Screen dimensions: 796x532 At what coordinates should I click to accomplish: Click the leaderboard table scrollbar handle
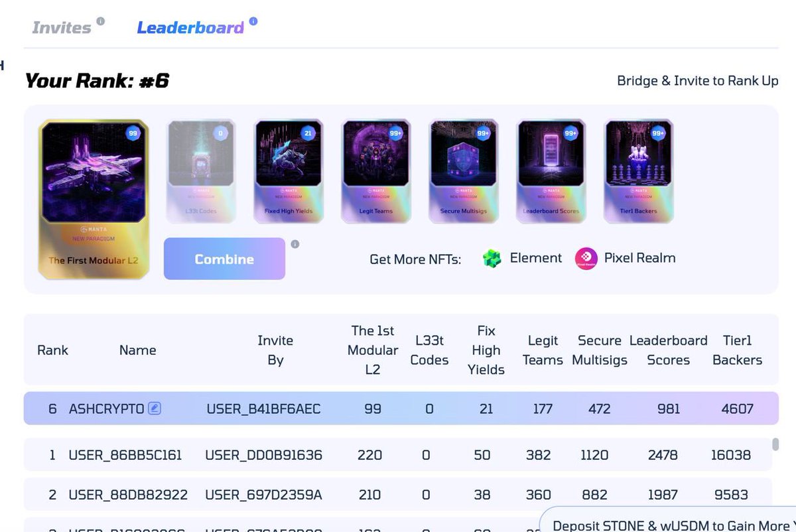coord(775,444)
